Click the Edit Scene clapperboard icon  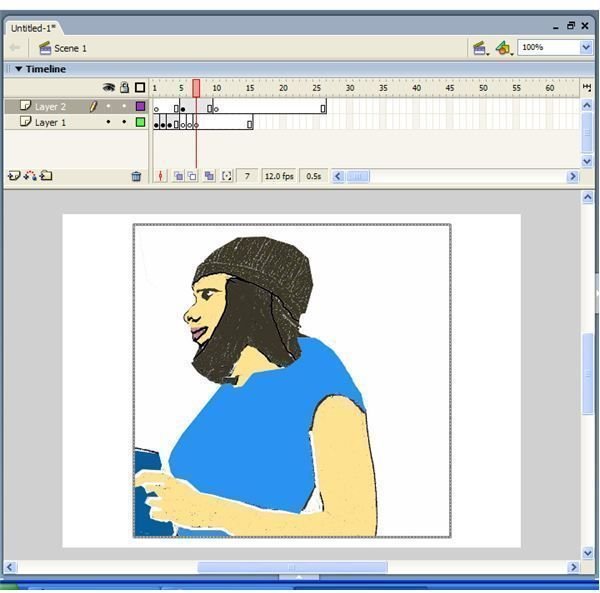pos(480,48)
